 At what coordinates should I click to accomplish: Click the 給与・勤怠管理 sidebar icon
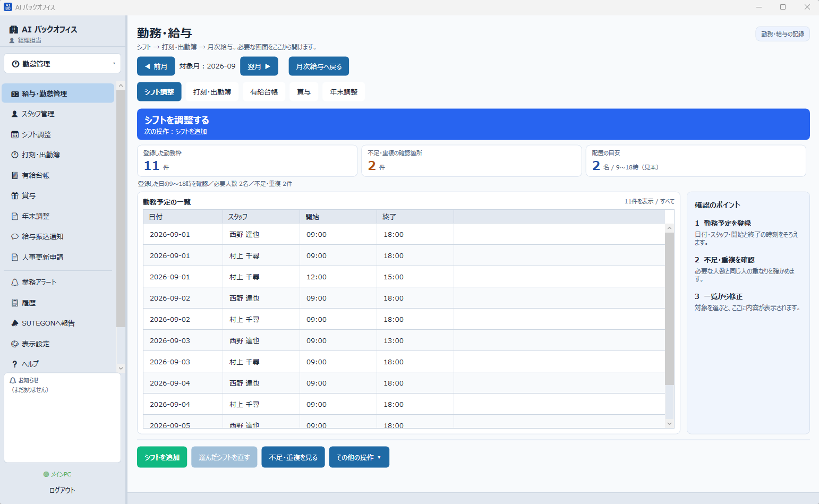click(15, 94)
